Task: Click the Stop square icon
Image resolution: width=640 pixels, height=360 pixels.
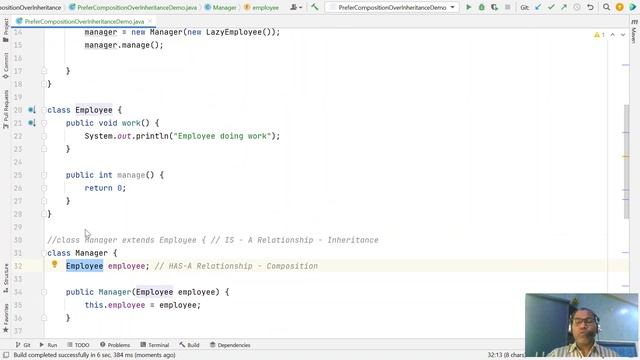Action: tap(507, 7)
